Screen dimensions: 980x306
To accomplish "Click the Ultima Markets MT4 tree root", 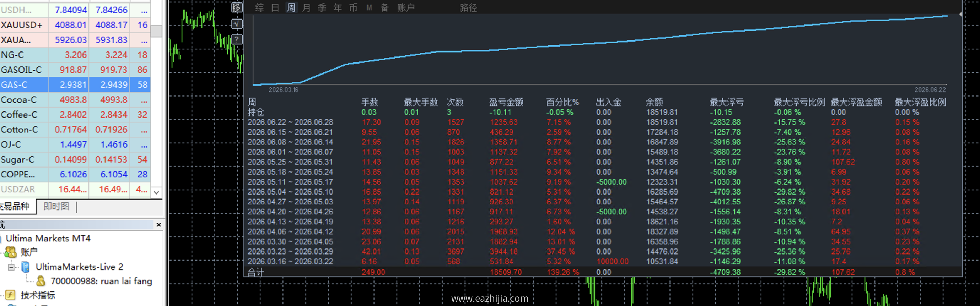I will [48, 238].
